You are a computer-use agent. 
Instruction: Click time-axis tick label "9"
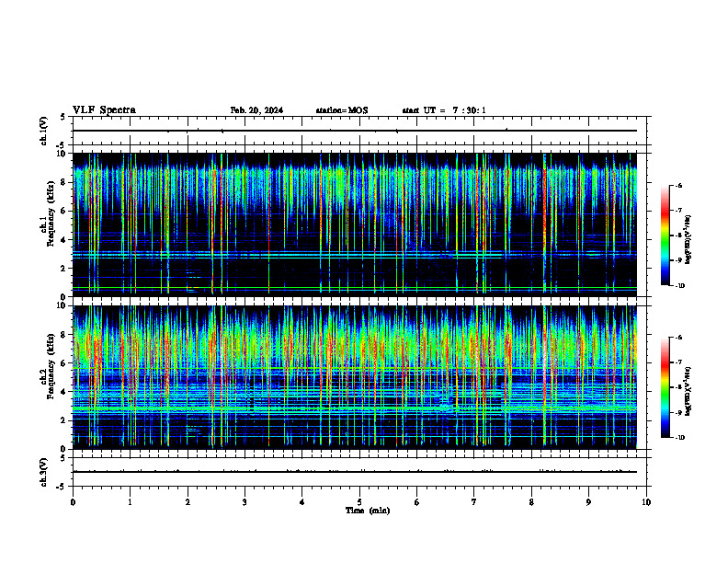588,502
